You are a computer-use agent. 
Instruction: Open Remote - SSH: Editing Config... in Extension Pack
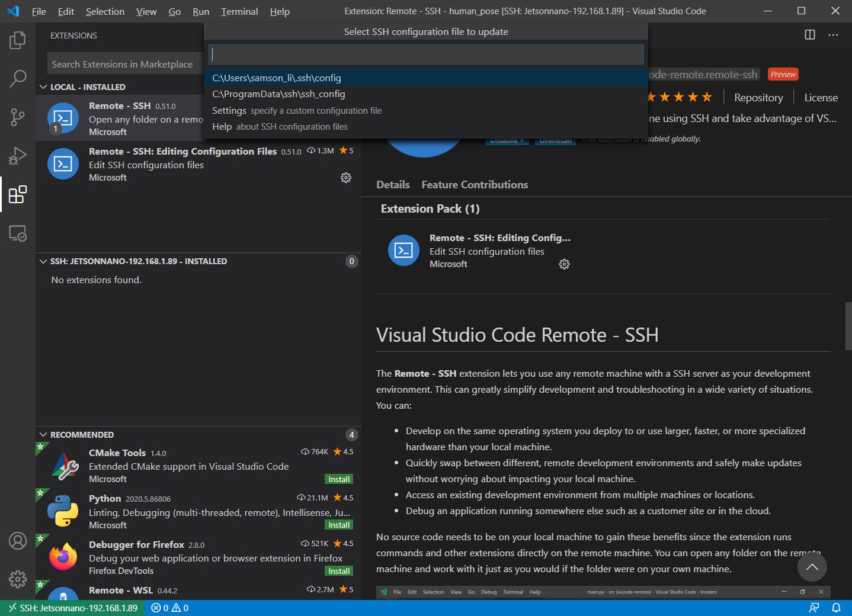pyautogui.click(x=499, y=238)
